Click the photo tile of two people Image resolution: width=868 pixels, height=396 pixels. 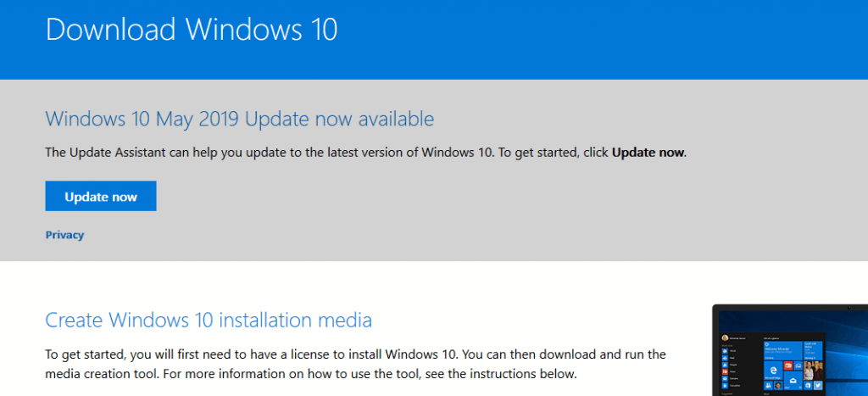click(813, 371)
